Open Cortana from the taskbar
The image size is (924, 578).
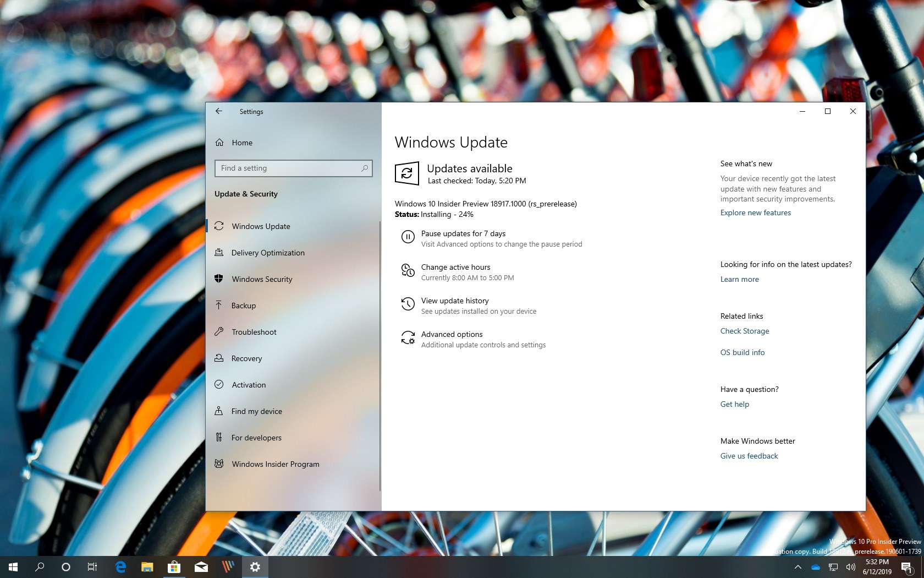pos(66,567)
